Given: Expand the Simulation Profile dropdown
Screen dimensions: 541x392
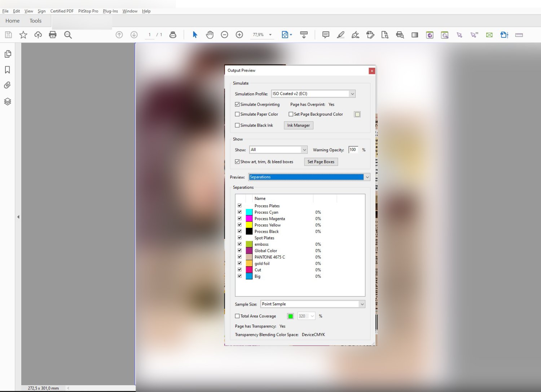Looking at the screenshot, I should (x=352, y=94).
